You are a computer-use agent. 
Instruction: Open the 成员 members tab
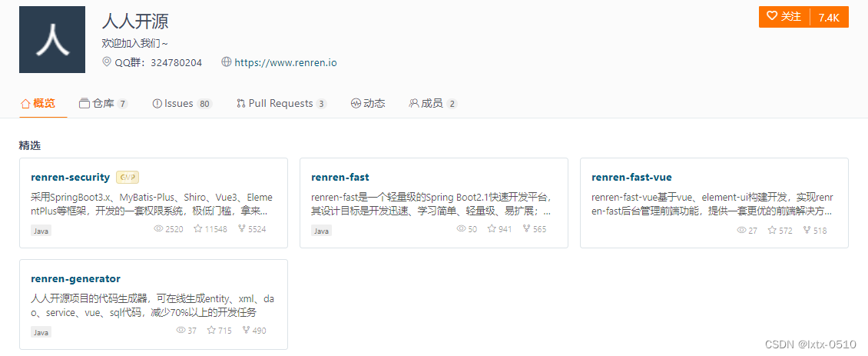point(433,103)
